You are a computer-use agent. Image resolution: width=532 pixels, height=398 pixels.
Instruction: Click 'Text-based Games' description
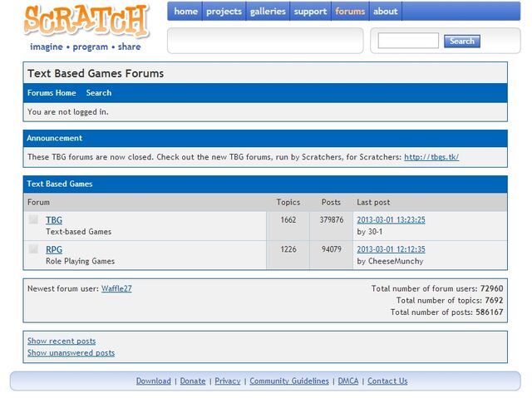click(78, 232)
